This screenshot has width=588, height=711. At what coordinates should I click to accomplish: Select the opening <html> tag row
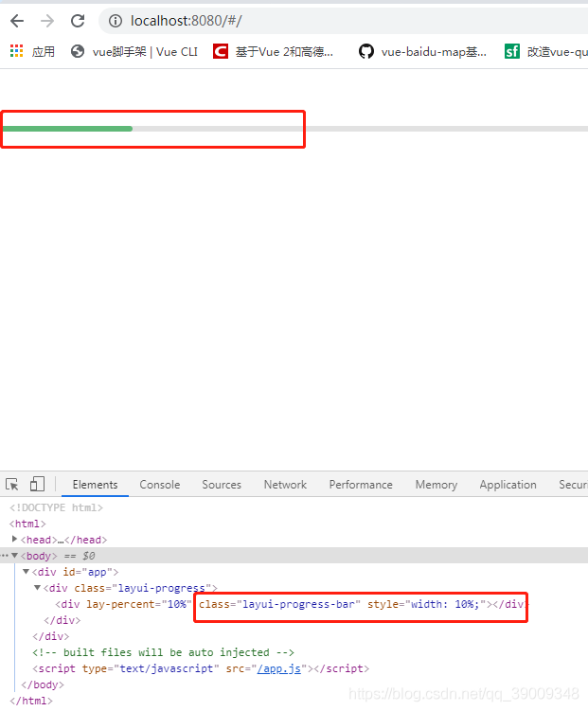pos(27,524)
